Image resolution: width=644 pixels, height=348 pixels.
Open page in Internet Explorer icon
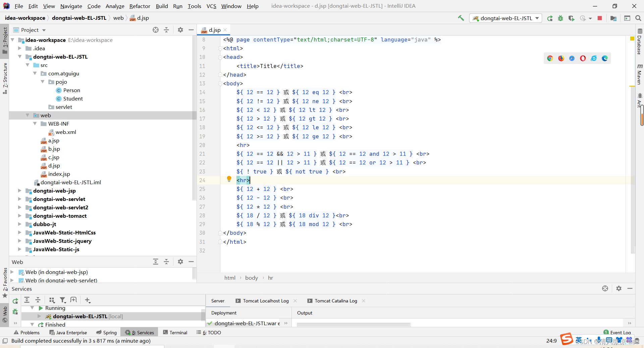(x=594, y=58)
